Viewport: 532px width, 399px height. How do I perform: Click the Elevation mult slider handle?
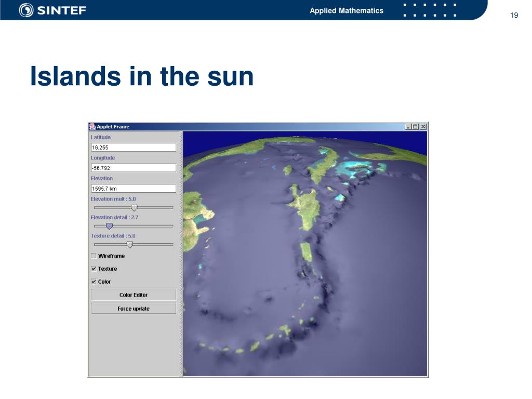coord(134,208)
